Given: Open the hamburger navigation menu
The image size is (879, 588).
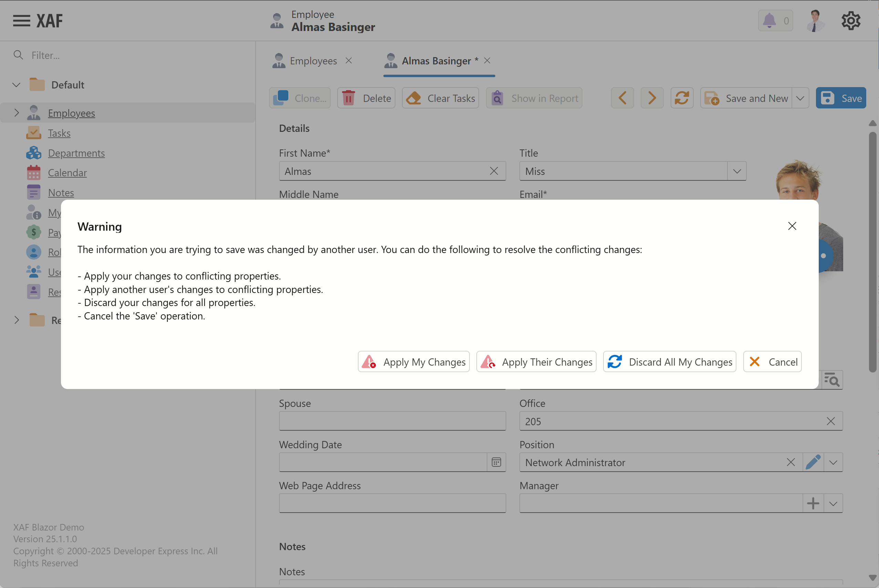Looking at the screenshot, I should (21, 21).
